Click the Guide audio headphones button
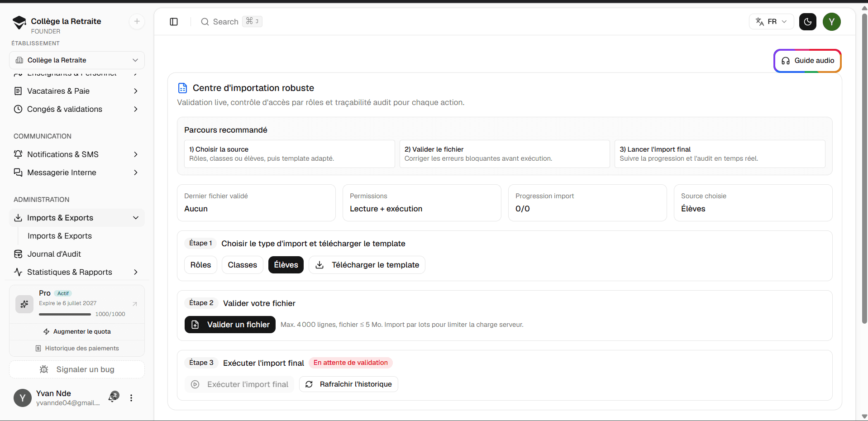Viewport: 868px width, 421px height. tap(807, 61)
